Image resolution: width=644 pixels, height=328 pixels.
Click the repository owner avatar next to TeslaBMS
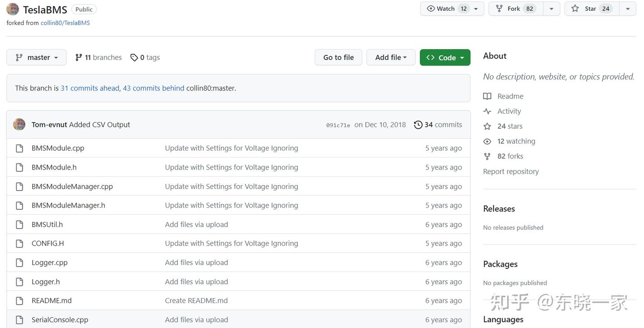click(13, 9)
